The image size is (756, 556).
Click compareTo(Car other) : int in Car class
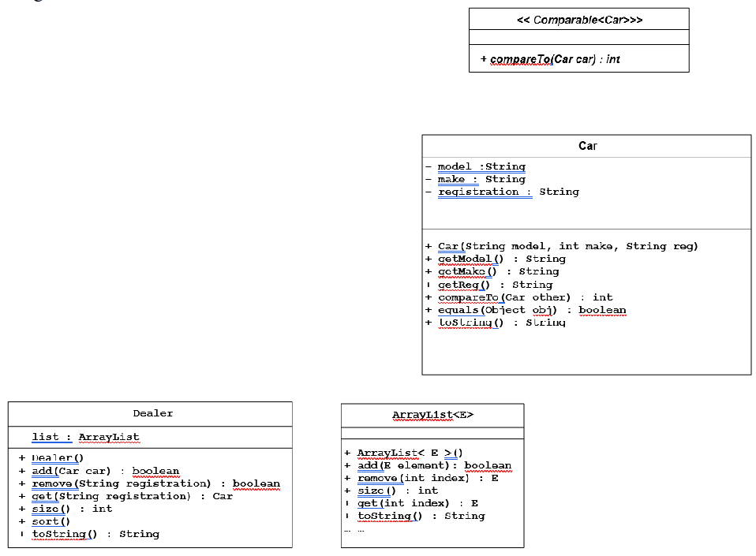(519, 297)
